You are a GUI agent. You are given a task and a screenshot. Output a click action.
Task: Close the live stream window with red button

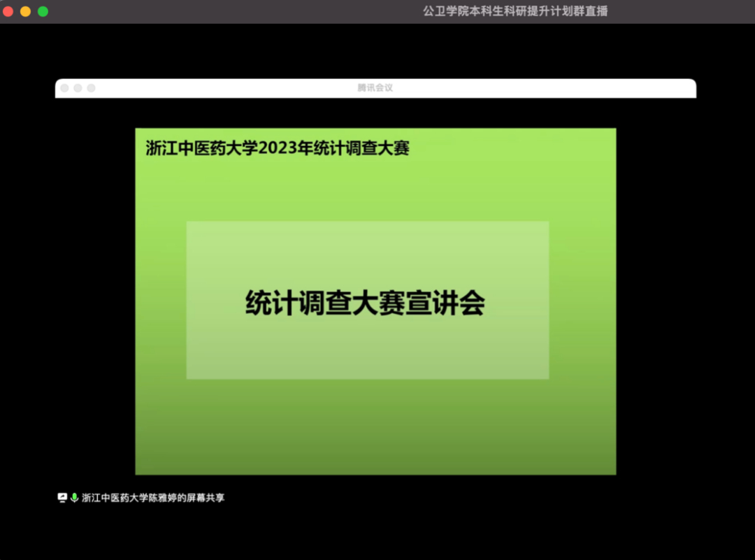(x=8, y=11)
